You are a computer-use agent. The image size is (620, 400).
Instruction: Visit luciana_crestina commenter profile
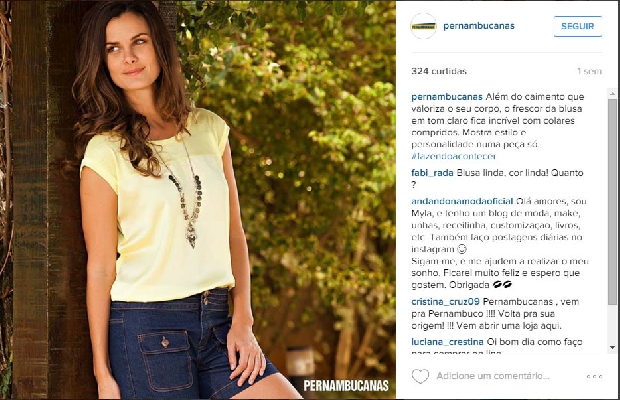pos(447,342)
